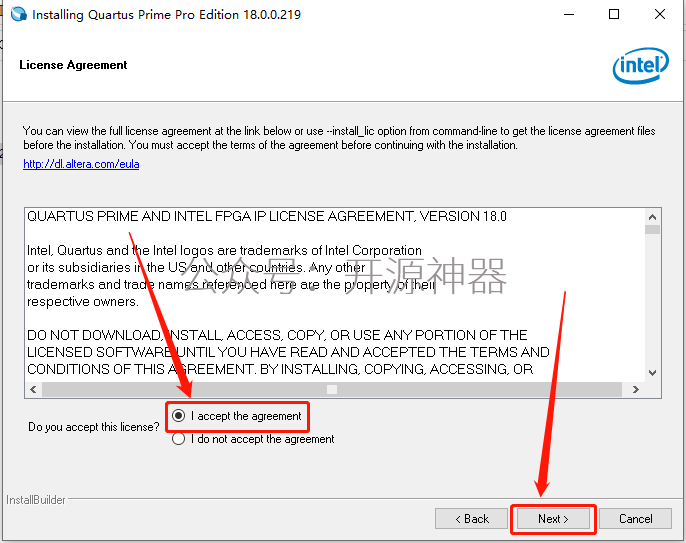686x543 pixels.
Task: Click the Intel logo
Action: coord(640,66)
